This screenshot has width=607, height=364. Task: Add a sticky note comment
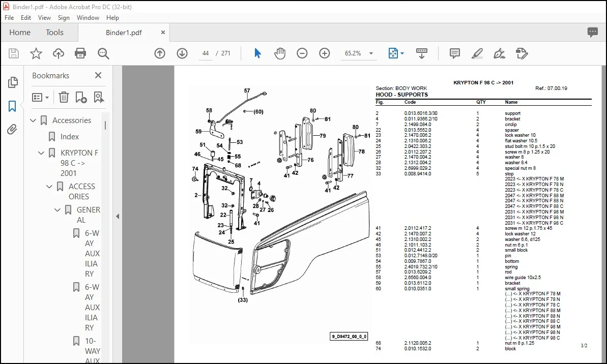[x=455, y=53]
